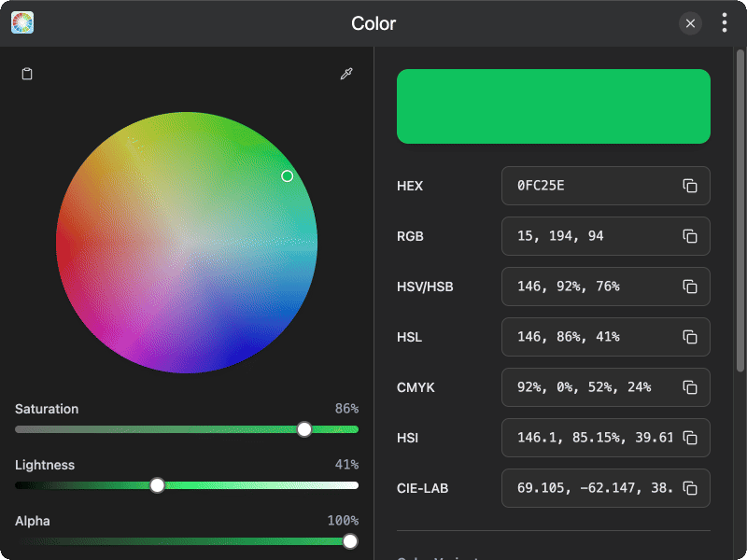Screen dimensions: 747x560
Task: Click the color wheel app icon
Action: tap(22, 22)
